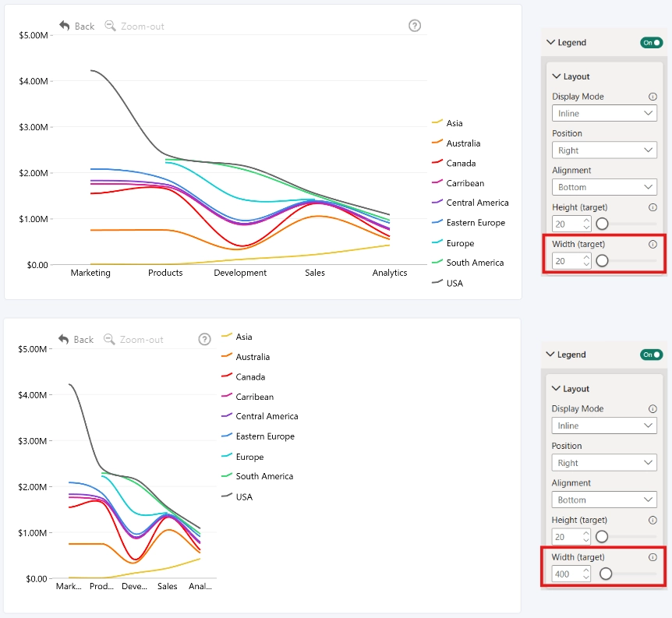The height and width of the screenshot is (618, 672).
Task: Turn off the Legend toggle in the top panel
Action: 652,42
